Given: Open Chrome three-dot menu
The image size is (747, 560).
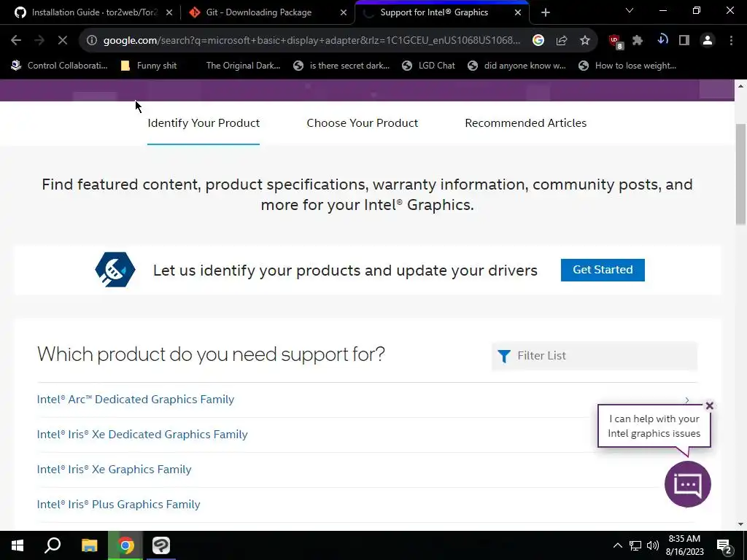Looking at the screenshot, I should pos(731,41).
